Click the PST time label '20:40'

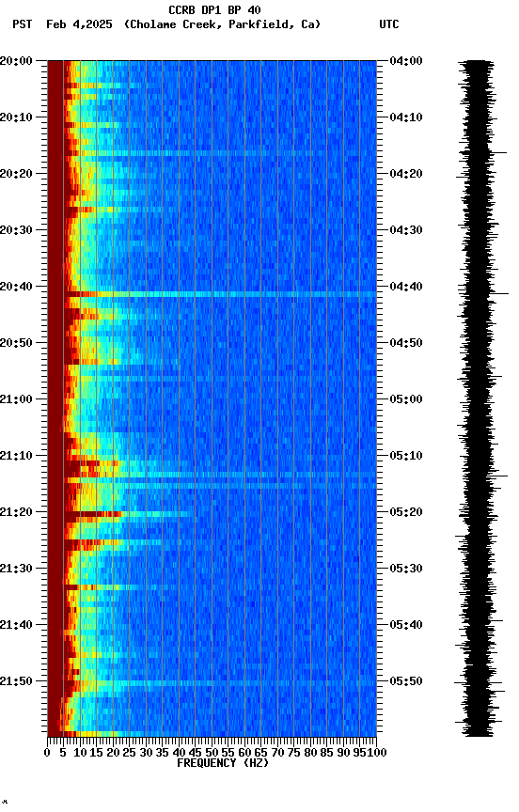pos(16,287)
